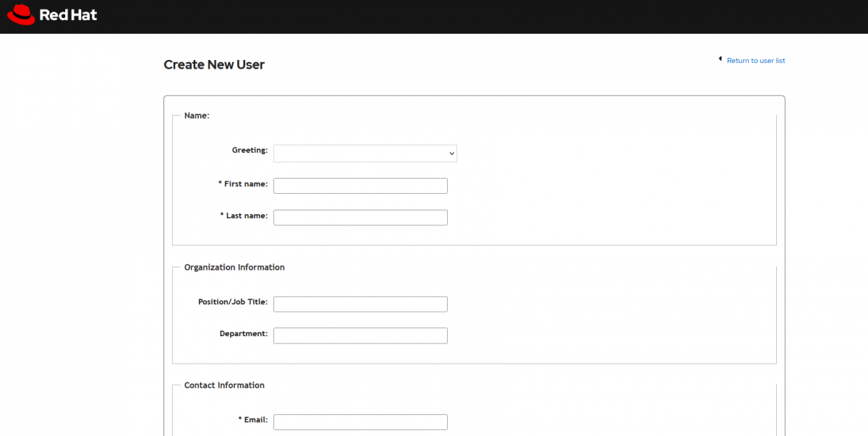This screenshot has height=436, width=868.
Task: Click the Contact Information section label
Action: (x=224, y=385)
